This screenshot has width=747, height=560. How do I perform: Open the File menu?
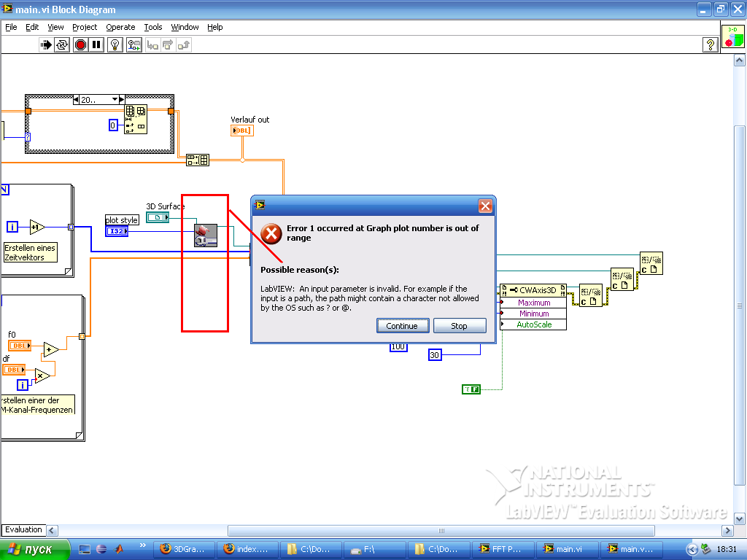click(11, 27)
